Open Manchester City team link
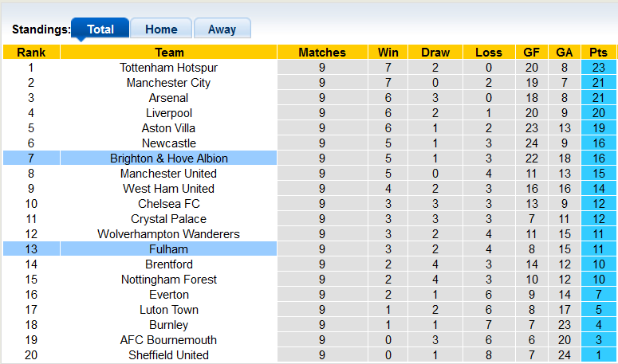This screenshot has height=364, width=618. point(168,83)
